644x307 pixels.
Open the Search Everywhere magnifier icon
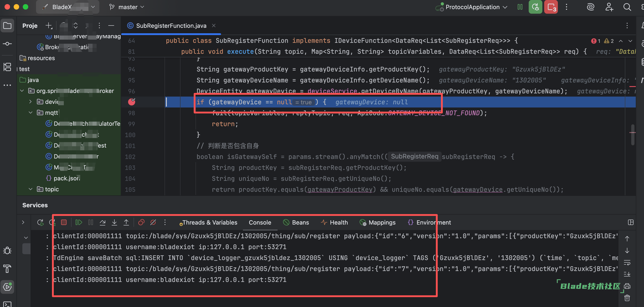pos(627,7)
